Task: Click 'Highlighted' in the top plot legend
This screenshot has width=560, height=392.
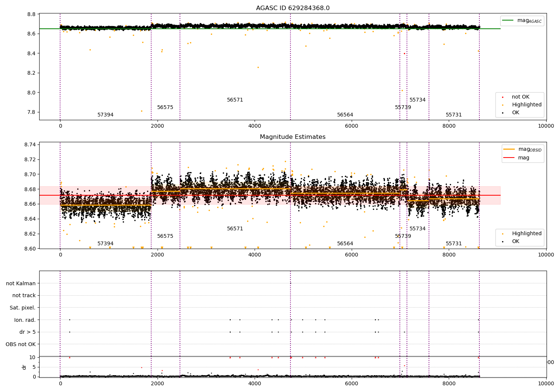Action: click(526, 105)
